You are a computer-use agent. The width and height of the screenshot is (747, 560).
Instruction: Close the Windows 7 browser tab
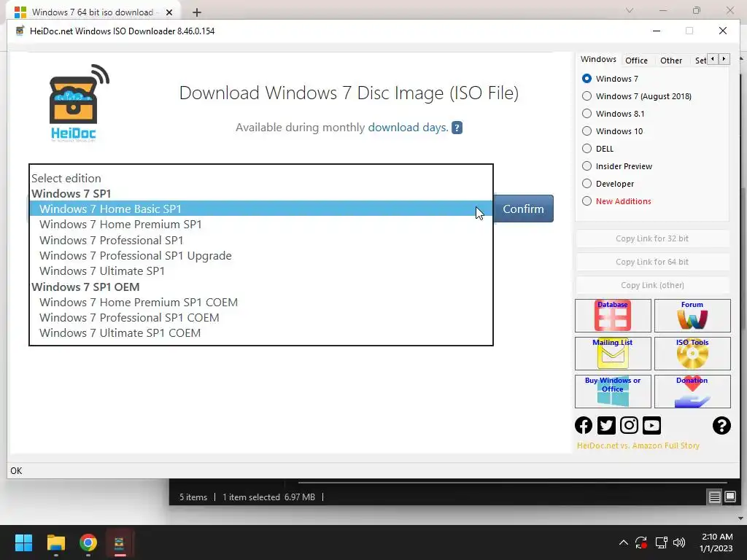(169, 12)
